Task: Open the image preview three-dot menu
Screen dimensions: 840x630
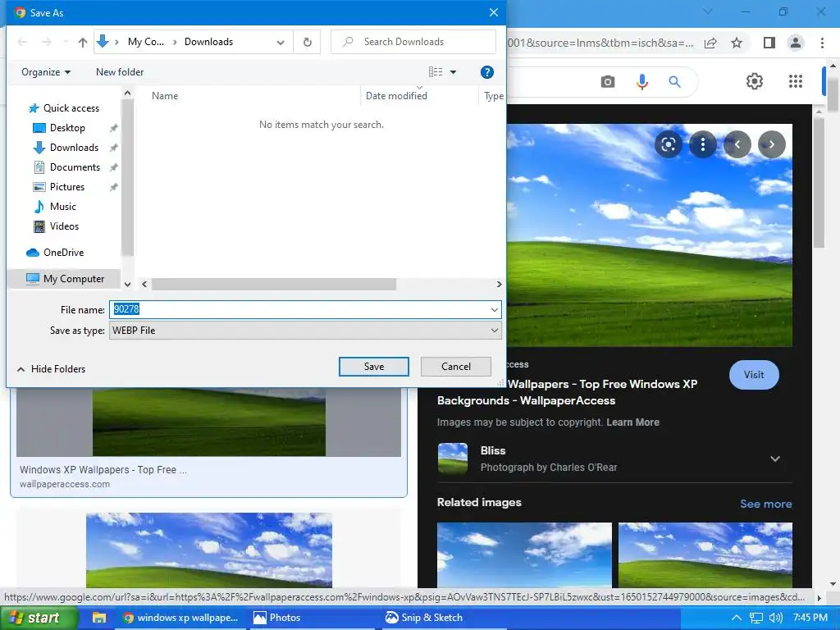Action: point(703,144)
